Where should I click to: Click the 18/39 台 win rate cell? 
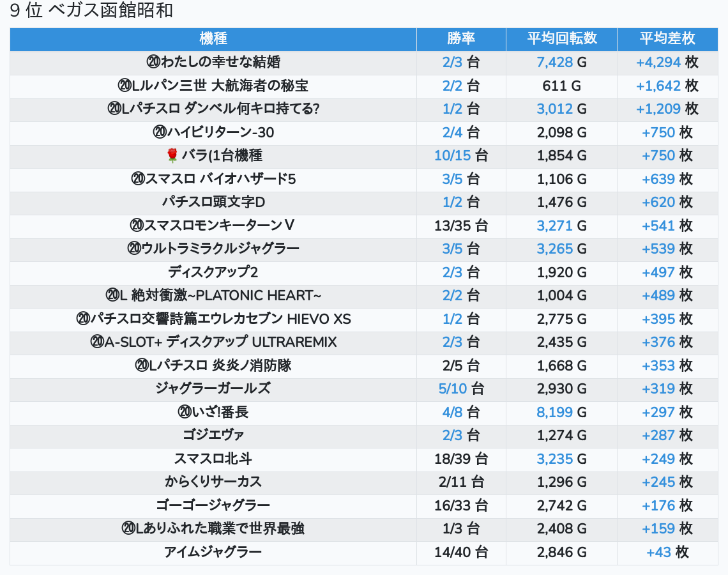pos(461,459)
